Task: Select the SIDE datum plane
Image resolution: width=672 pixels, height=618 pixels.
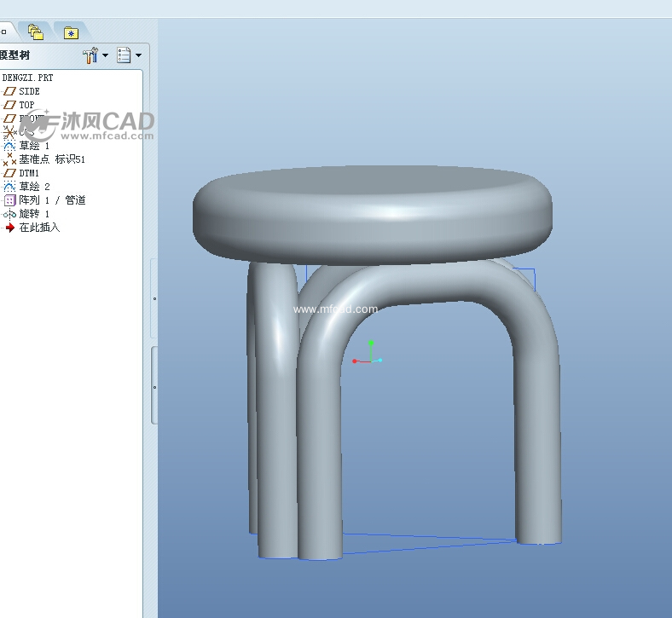Action: coord(29,91)
